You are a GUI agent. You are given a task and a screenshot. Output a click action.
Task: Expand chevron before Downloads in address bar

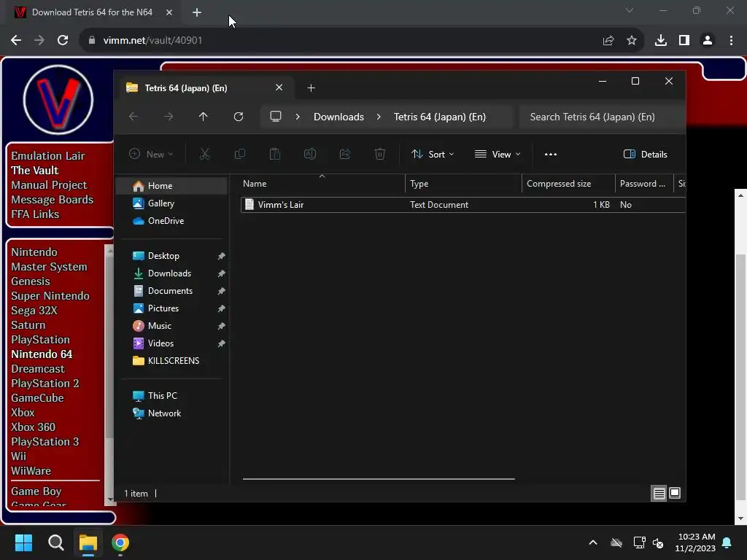(x=298, y=117)
